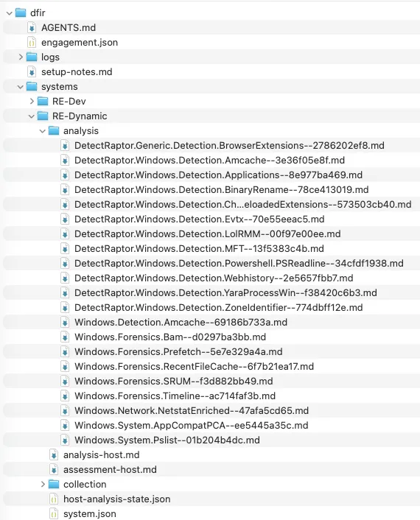The image size is (420, 520).
Task: Click the collection folder icon
Action: pyautogui.click(x=54, y=484)
